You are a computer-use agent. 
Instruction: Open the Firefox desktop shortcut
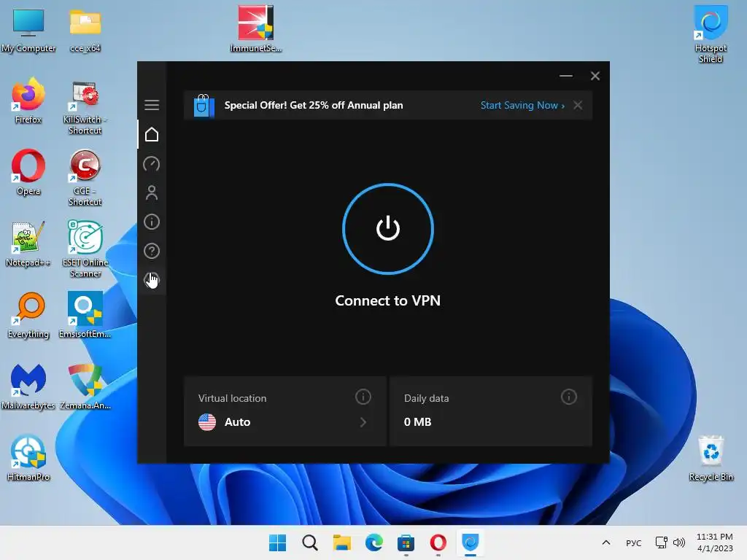tap(28, 101)
